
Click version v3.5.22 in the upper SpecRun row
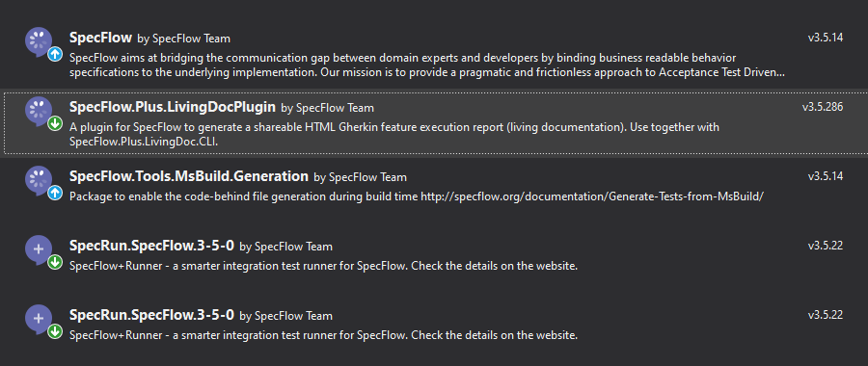point(826,246)
